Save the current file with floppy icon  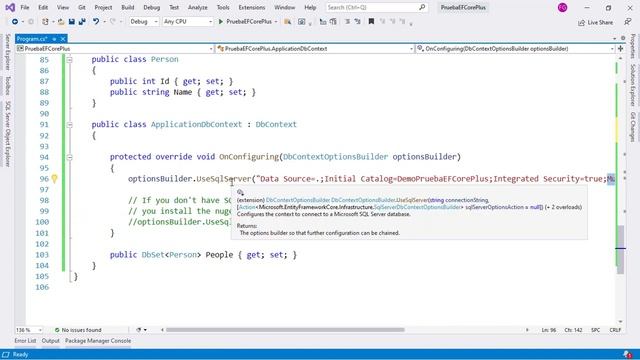(x=72, y=22)
